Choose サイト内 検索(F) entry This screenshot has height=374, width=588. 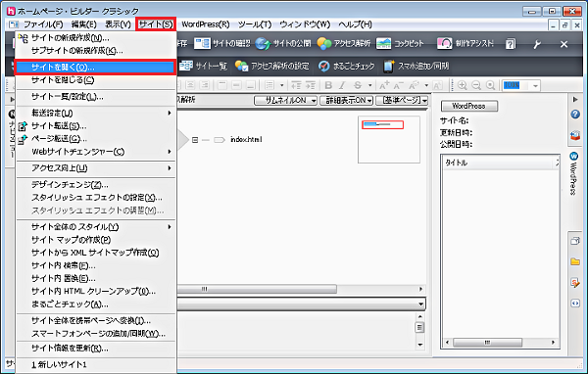(x=95, y=265)
